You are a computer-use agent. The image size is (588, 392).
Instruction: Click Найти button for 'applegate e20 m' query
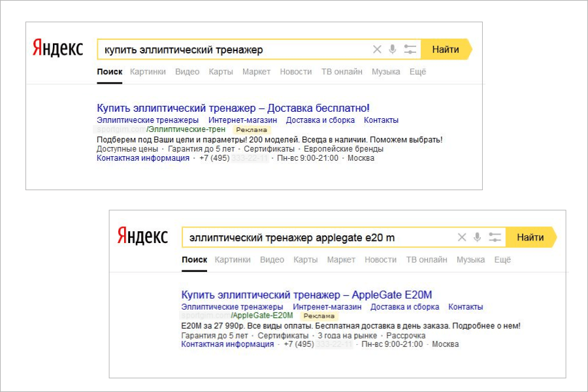pyautogui.click(x=531, y=237)
